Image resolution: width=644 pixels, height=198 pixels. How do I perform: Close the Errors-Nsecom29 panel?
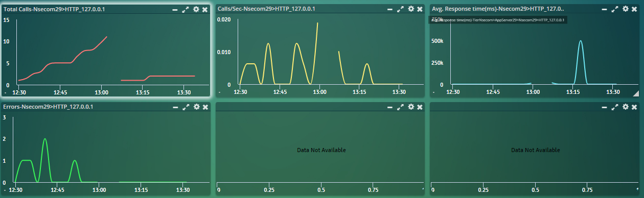205,107
